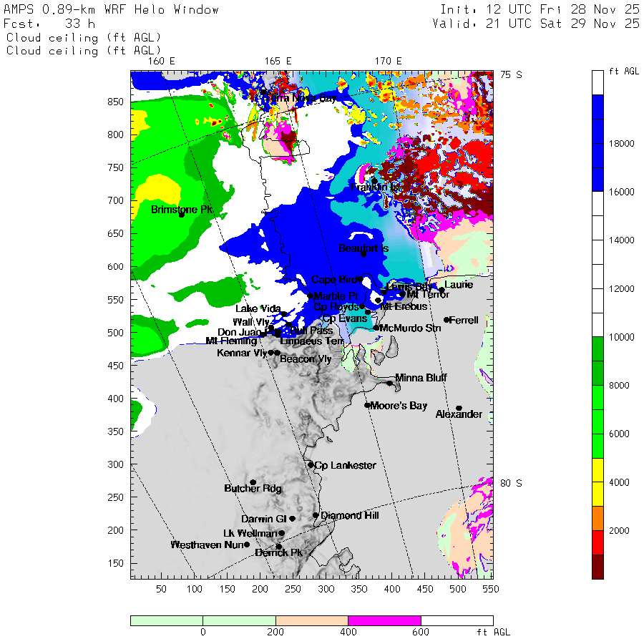Select the 'Valid: 21 UTC Sat 29 Nov 25' text

[x=536, y=24]
